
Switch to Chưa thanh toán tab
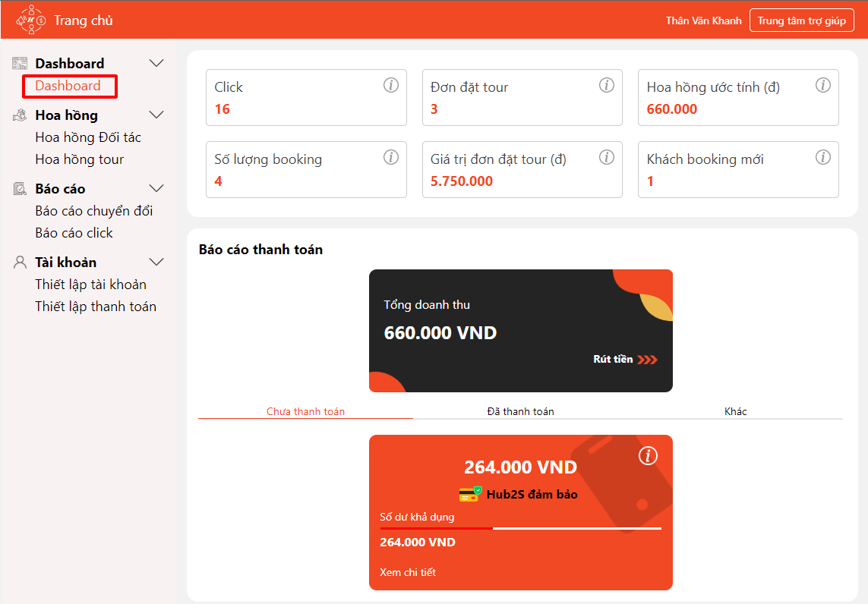pyautogui.click(x=305, y=411)
